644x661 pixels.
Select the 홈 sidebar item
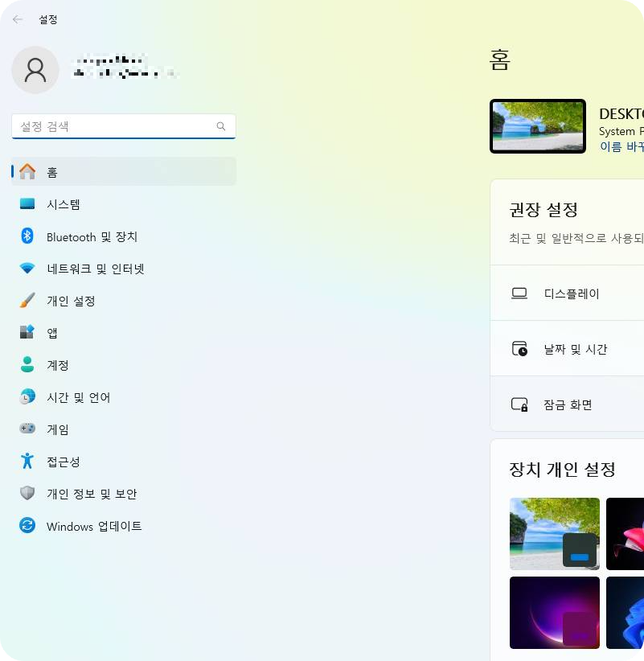coord(52,171)
